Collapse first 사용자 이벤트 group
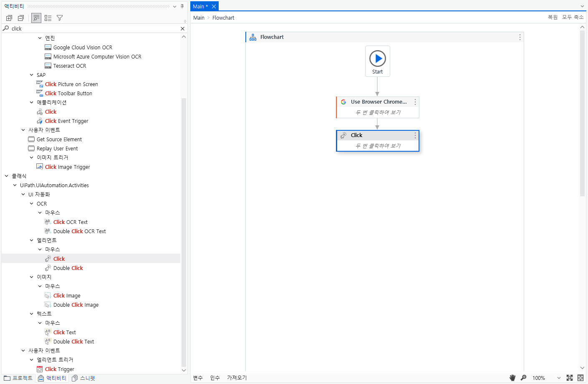The image size is (588, 384). pos(23,130)
